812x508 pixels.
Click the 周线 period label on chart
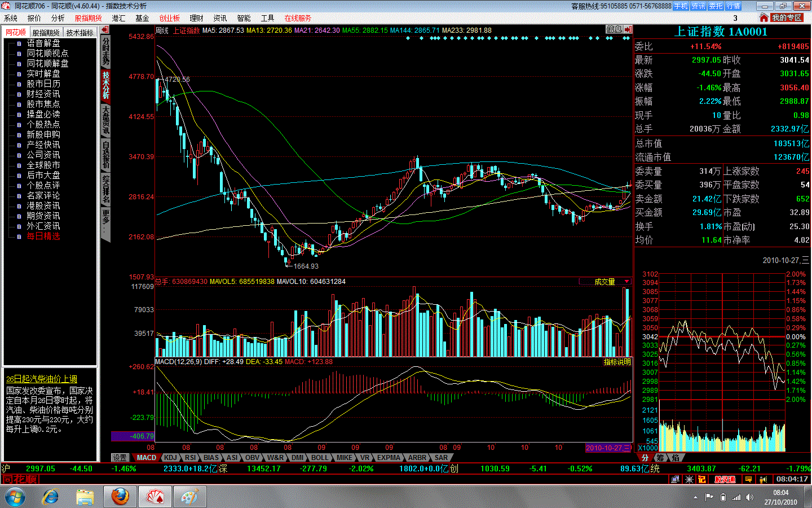pos(162,30)
